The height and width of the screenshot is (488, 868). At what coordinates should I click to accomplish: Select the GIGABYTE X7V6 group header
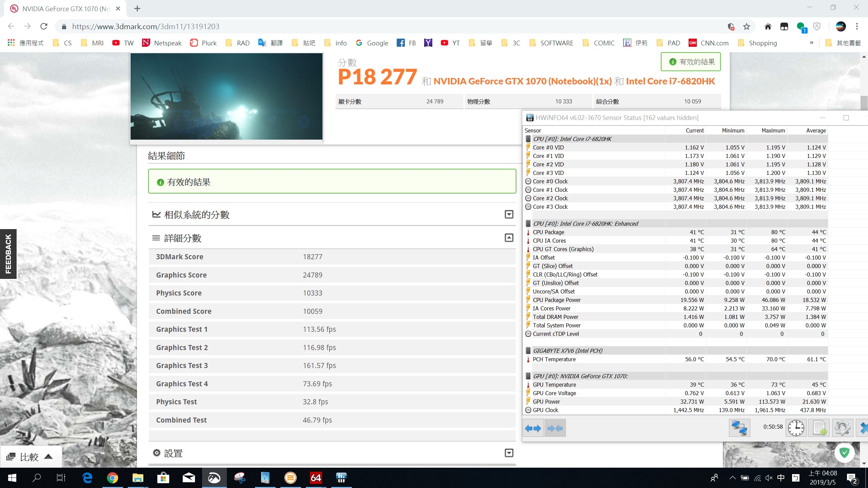675,351
